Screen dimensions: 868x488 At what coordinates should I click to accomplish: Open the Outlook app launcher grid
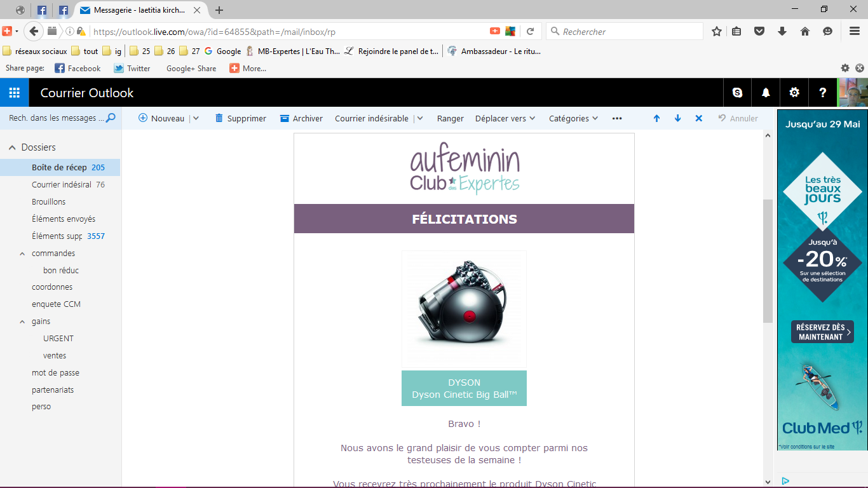coord(14,93)
